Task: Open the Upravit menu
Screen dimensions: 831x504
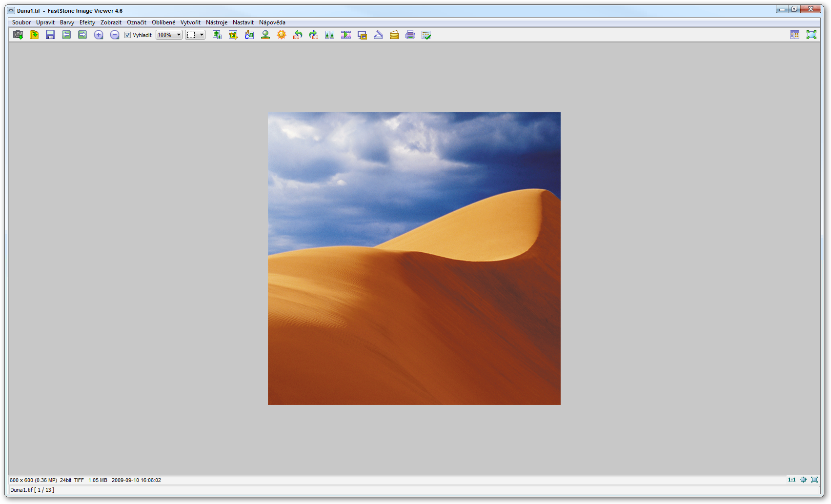Action: point(45,22)
